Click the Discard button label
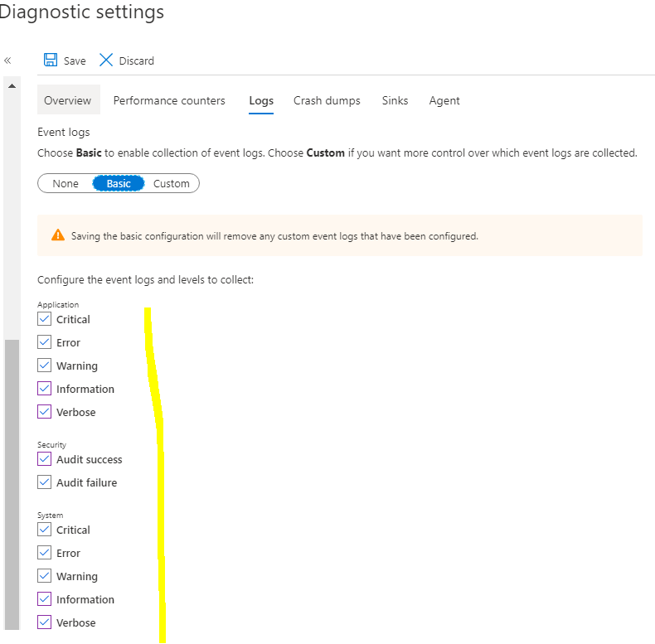The height and width of the screenshot is (644, 655). [x=137, y=61]
